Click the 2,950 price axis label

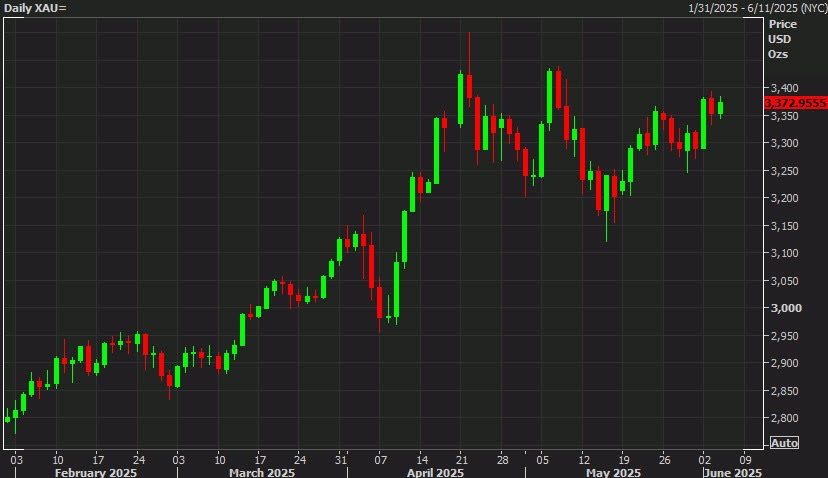784,335
